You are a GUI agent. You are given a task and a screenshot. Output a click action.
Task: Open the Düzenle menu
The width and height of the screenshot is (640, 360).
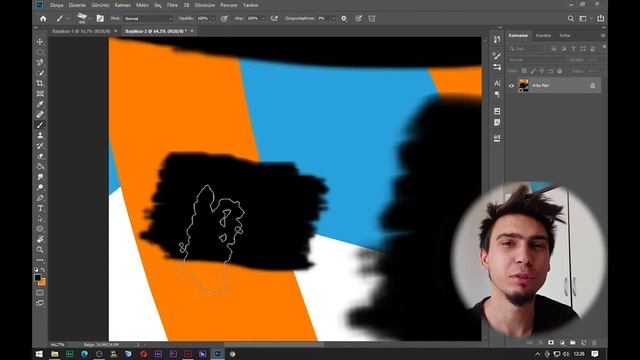[77, 5]
